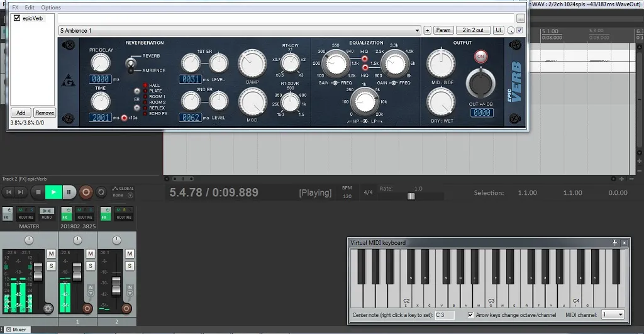Click the 2 in 2 out routing button
The height and width of the screenshot is (334, 644).
click(x=473, y=30)
